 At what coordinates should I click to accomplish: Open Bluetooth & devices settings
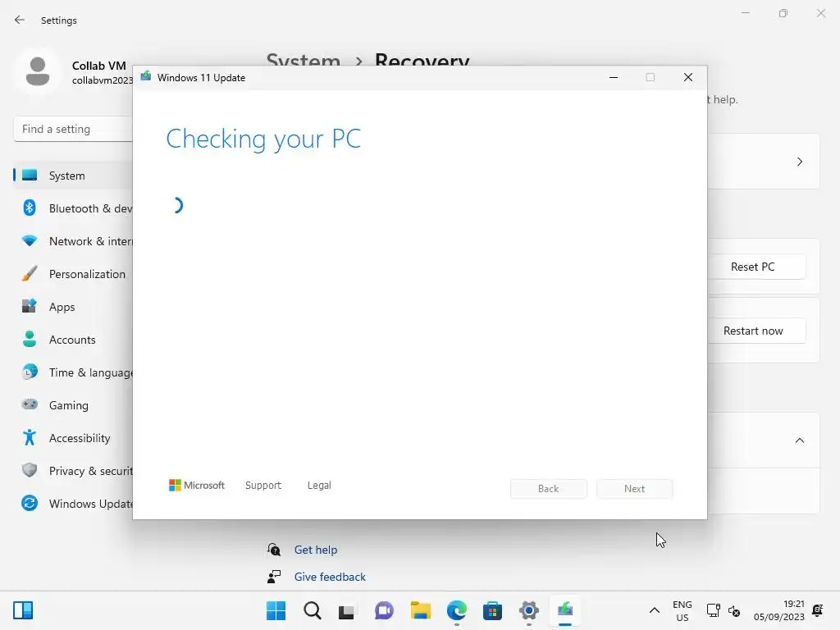coord(73,208)
